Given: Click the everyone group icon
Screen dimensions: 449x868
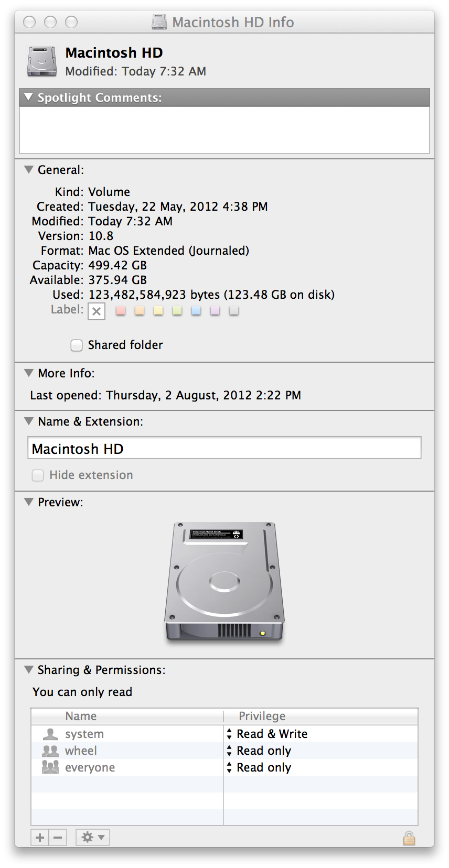Looking at the screenshot, I should (50, 767).
